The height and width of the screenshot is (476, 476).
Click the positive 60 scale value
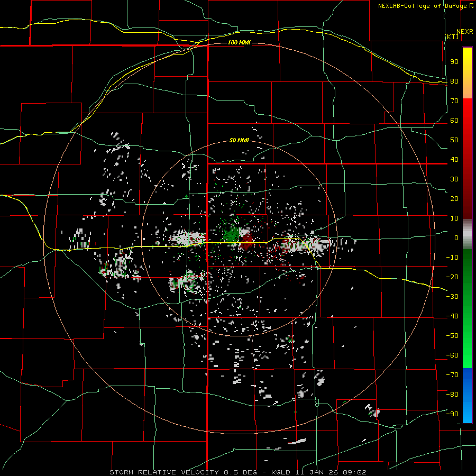click(454, 121)
